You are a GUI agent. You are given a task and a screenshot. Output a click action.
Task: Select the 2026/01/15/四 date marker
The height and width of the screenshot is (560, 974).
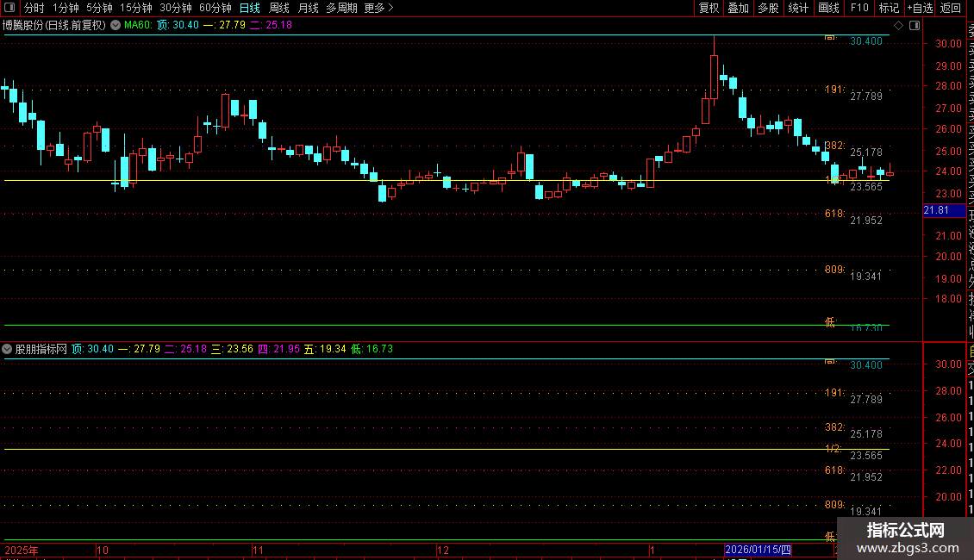tap(758, 550)
